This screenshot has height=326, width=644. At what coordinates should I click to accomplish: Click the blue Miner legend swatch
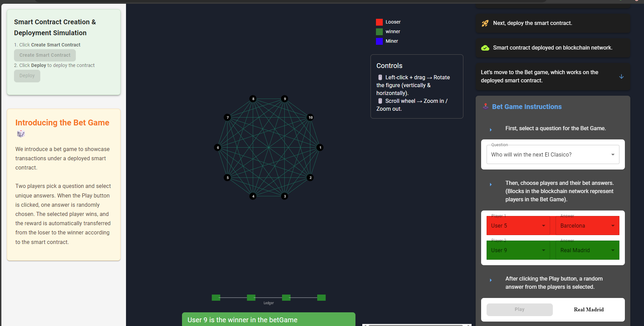379,41
